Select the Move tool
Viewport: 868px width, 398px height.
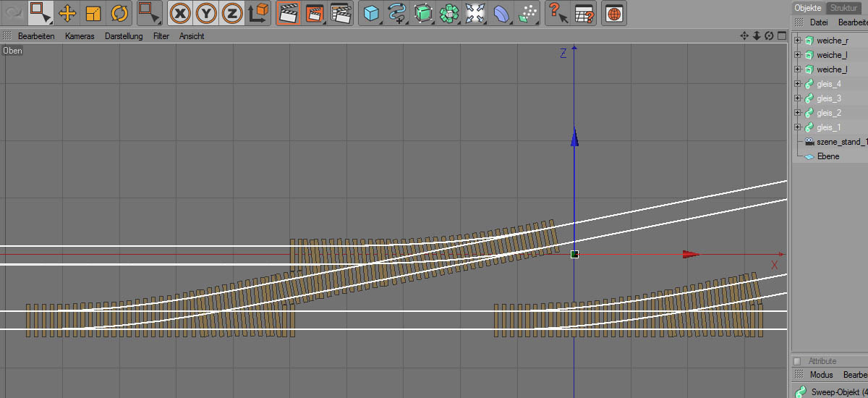point(67,13)
